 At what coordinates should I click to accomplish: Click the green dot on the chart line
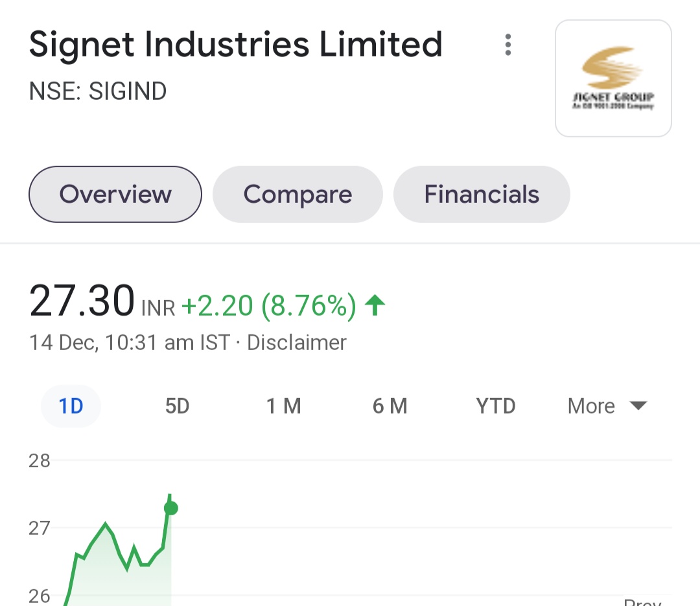click(x=171, y=507)
